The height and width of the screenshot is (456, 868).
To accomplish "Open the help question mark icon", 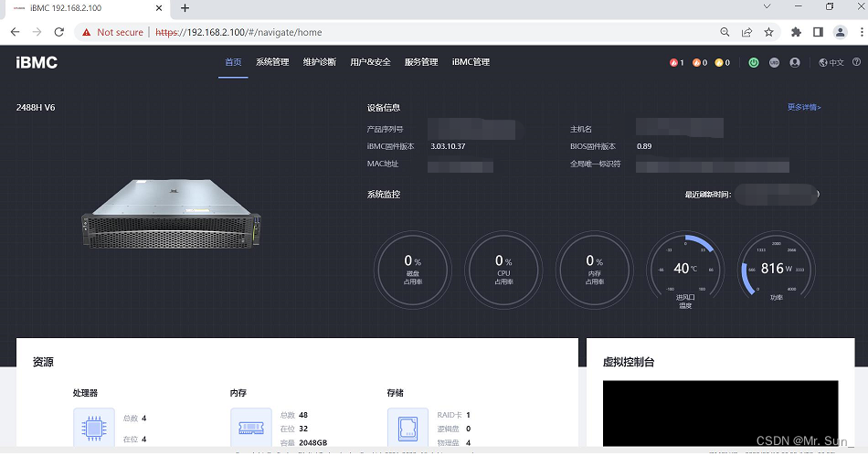I will tap(856, 62).
